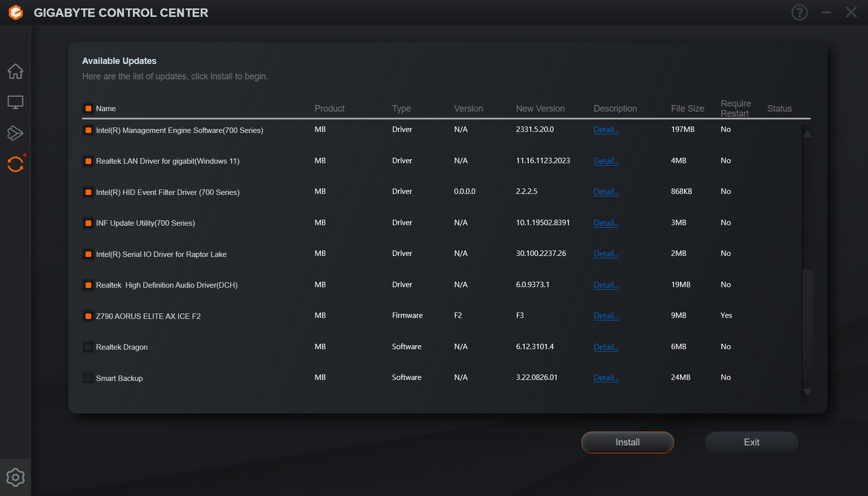Open Detail link for INF Update Utility
The width and height of the screenshot is (868, 496).
[606, 223]
